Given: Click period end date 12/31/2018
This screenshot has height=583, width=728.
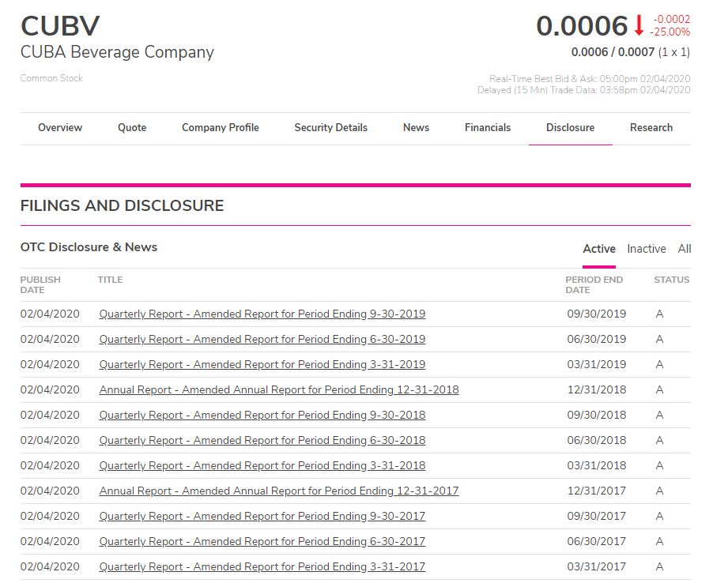Looking at the screenshot, I should tap(597, 390).
